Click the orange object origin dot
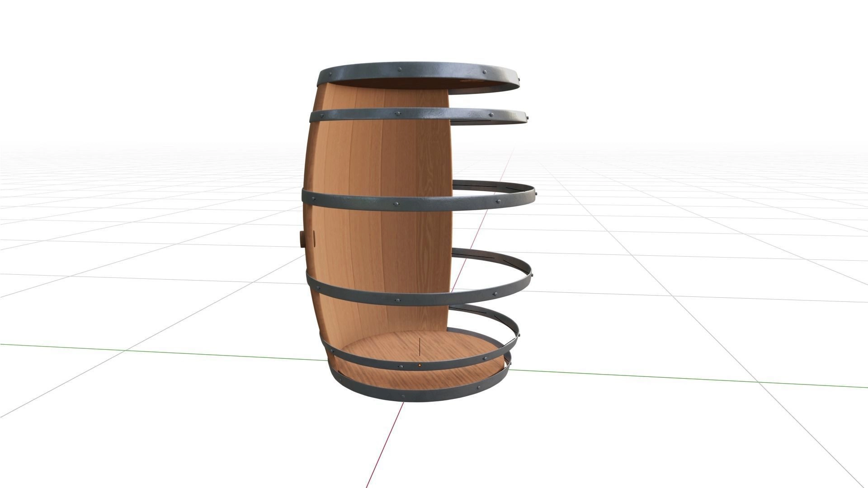 420,365
